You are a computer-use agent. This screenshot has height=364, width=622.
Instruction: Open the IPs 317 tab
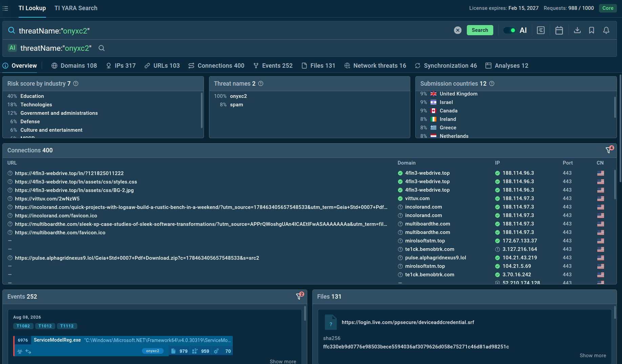pyautogui.click(x=121, y=66)
